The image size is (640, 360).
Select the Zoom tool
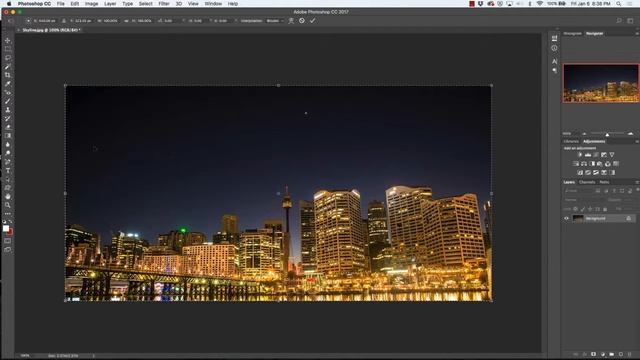coord(8,205)
